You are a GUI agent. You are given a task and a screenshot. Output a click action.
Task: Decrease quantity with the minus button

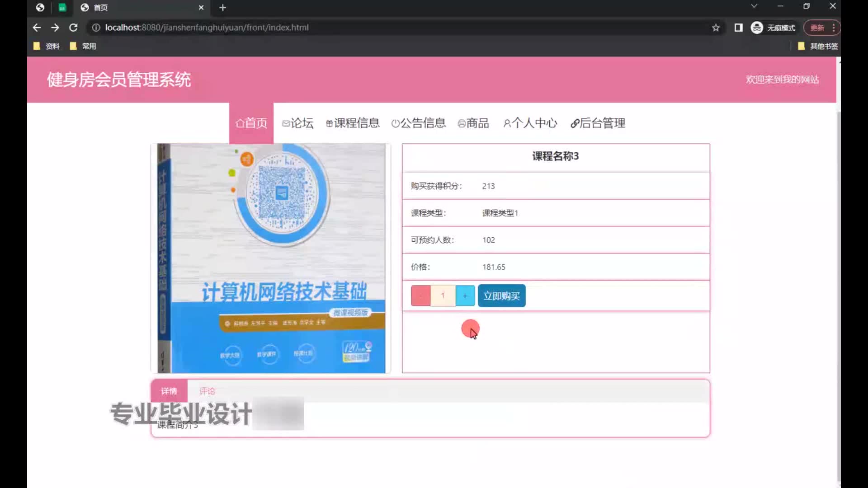point(421,296)
